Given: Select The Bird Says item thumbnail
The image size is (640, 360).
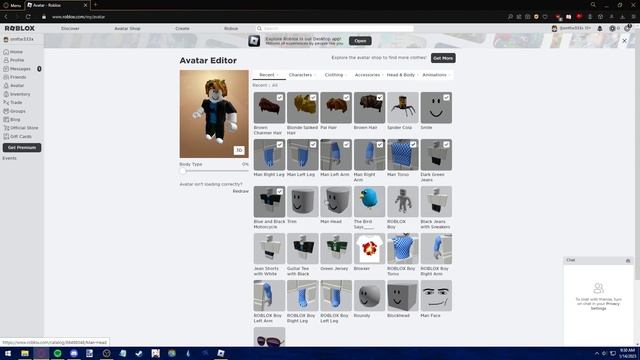Looking at the screenshot, I should [369, 202].
